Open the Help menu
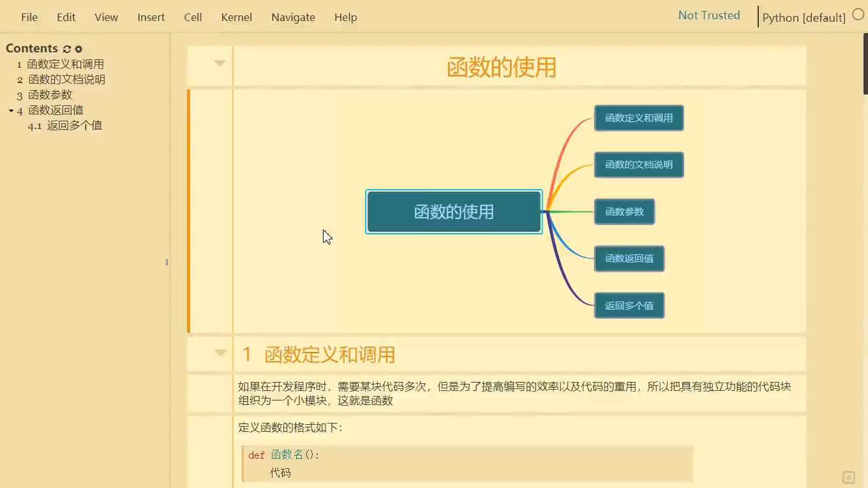Image resolution: width=868 pixels, height=488 pixels. (x=346, y=17)
